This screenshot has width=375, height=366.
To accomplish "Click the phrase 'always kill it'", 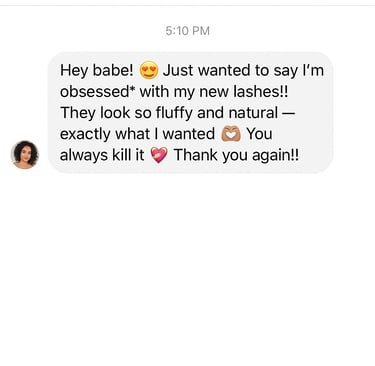I will click(102, 155).
